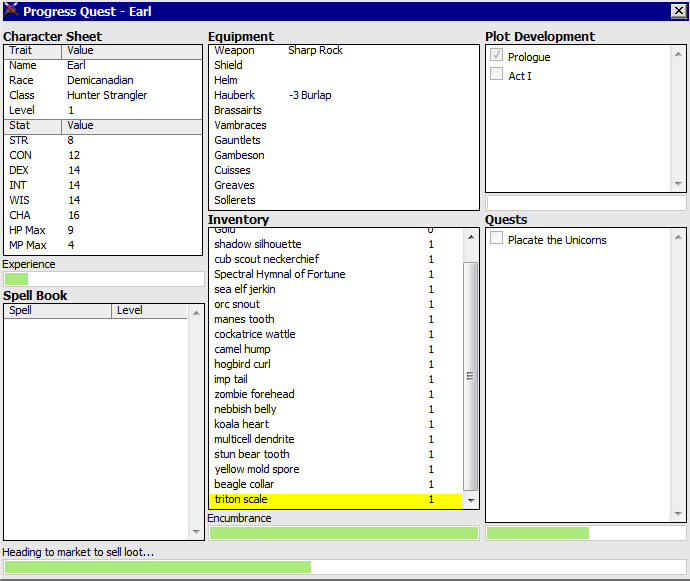Click the quest progress bar under Quests
Screen dimensions: 690x581
[x=586, y=533]
